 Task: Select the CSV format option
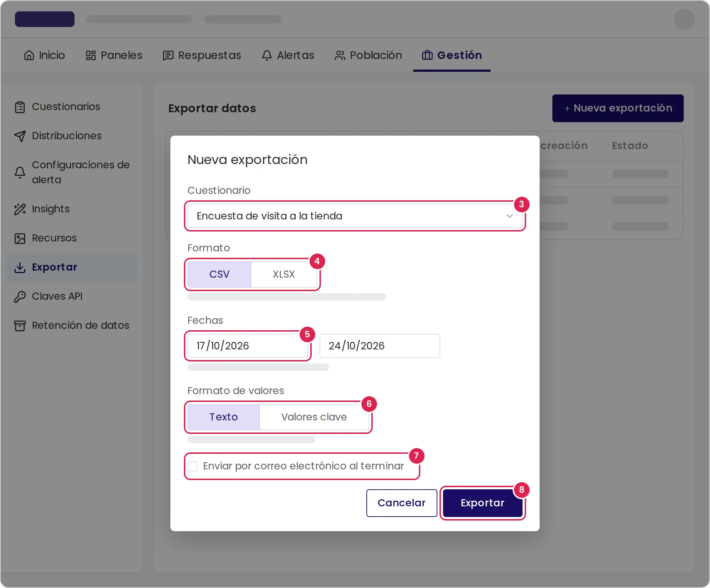(219, 274)
